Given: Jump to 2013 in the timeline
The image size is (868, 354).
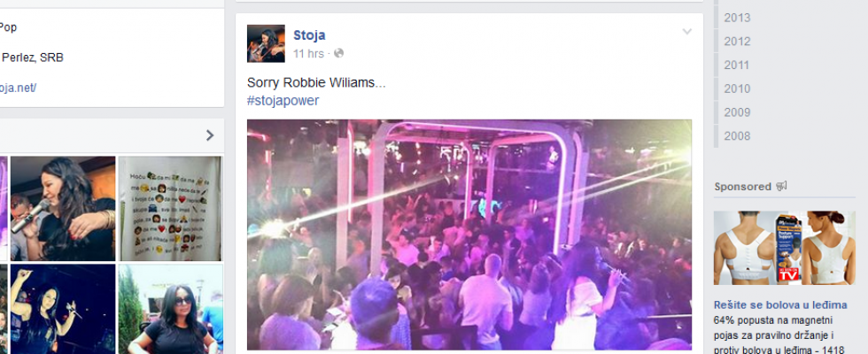Looking at the screenshot, I should tap(737, 18).
